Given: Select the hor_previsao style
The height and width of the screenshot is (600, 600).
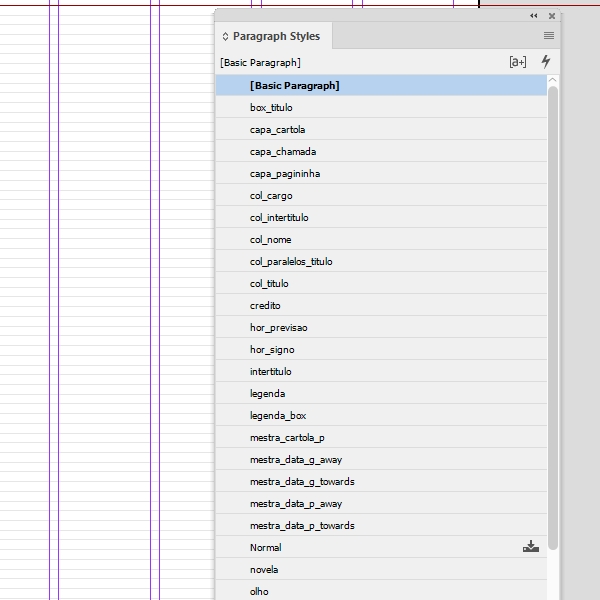Looking at the screenshot, I should [381, 328].
